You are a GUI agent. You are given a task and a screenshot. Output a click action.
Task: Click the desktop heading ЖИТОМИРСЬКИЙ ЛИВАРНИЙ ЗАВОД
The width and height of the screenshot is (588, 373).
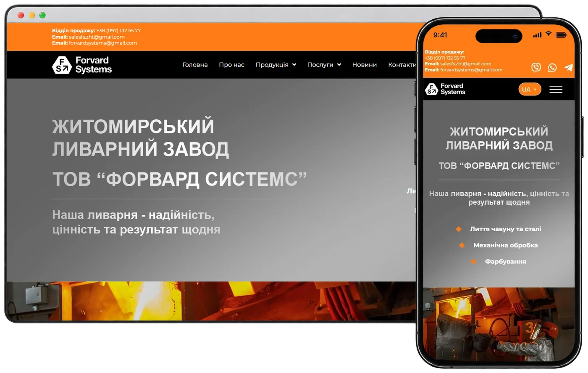point(141,138)
